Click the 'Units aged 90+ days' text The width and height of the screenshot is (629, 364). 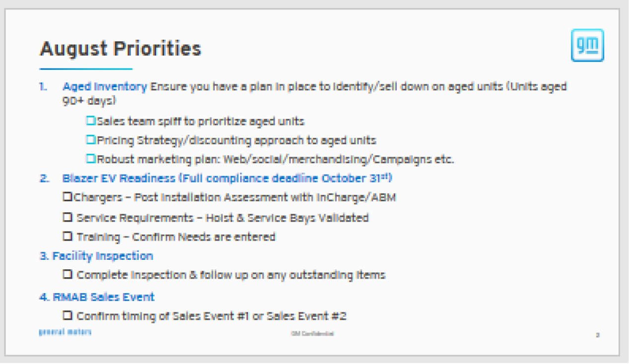[313, 93]
